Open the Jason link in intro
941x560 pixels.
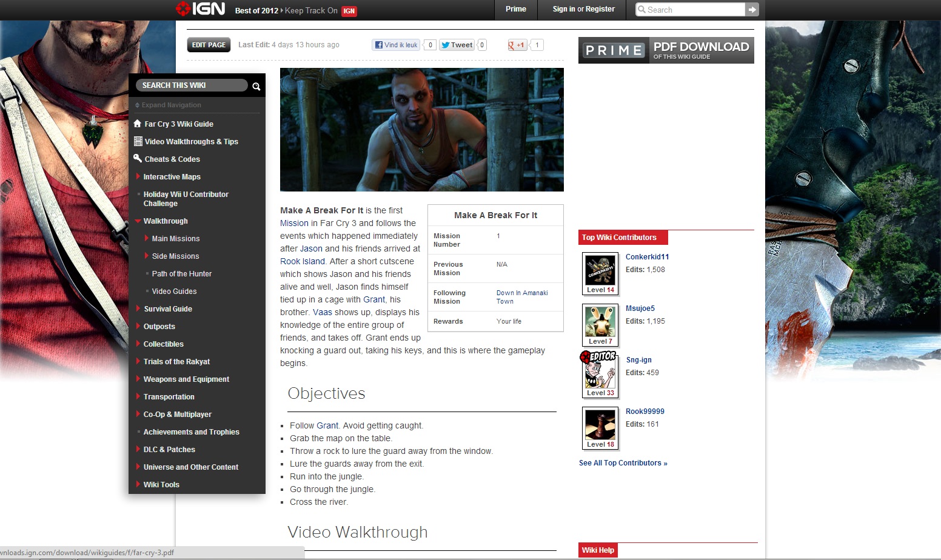311,248
